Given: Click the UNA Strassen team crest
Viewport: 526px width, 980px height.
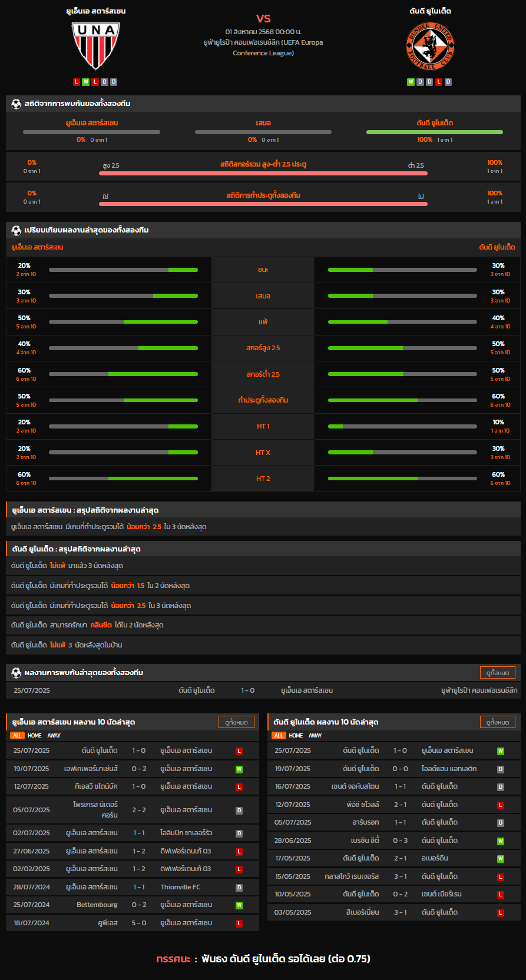Looking at the screenshot, I should pyautogui.click(x=95, y=46).
